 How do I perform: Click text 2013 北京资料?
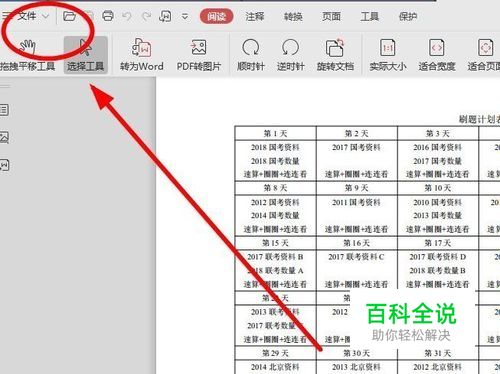(356, 367)
